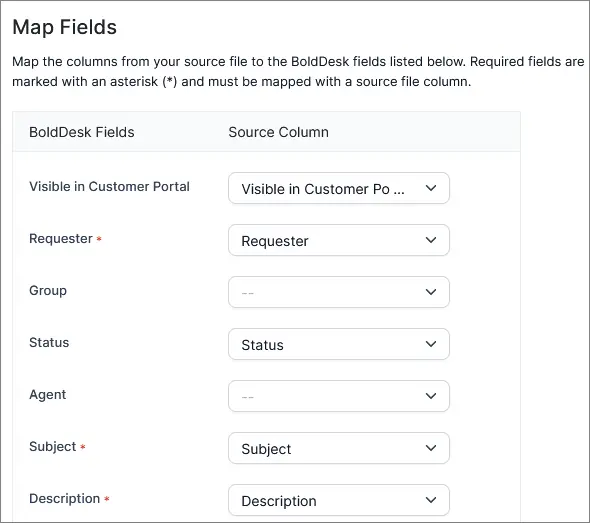Click the BoldDesk Fields column header
Screen dimensions: 590x523
point(82,132)
